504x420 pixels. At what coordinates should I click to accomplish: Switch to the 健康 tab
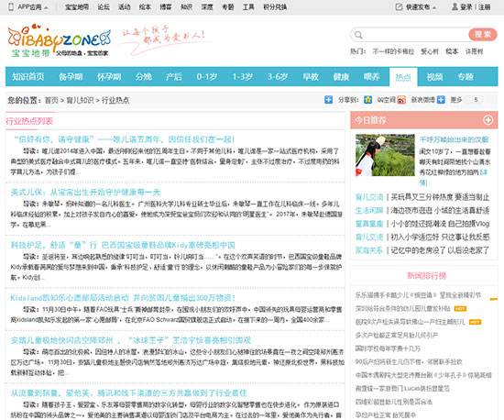click(x=341, y=76)
